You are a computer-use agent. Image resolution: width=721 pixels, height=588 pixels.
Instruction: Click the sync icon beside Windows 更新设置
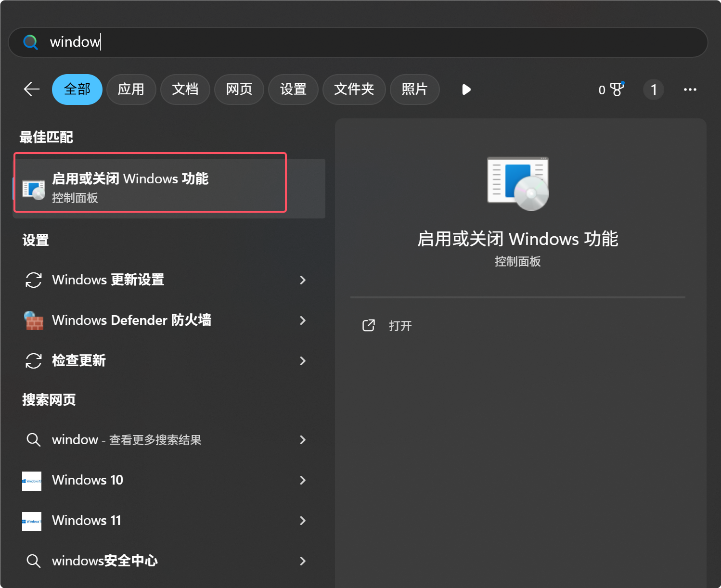click(34, 280)
